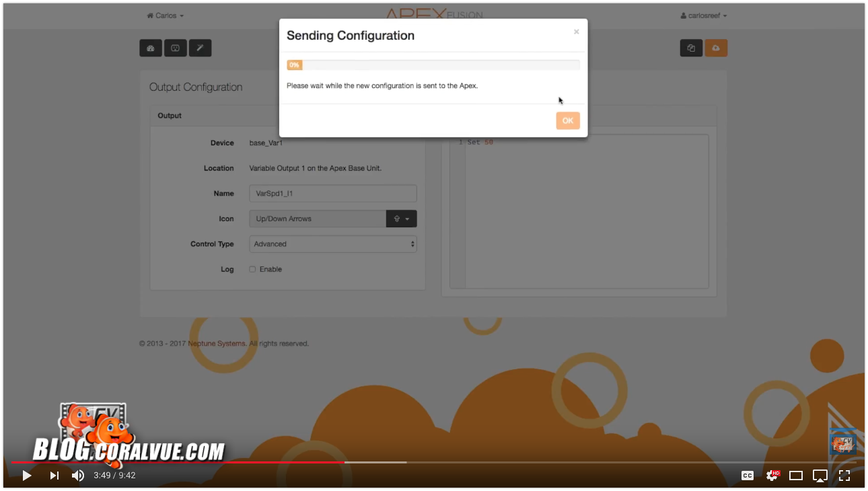The image size is (868, 491).
Task: Click the dashboard gauge icon button
Action: click(x=151, y=48)
